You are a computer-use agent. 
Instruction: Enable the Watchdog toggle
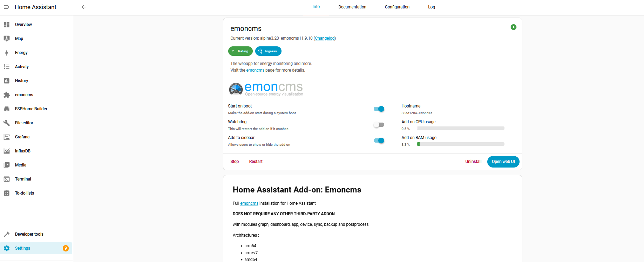pyautogui.click(x=379, y=125)
